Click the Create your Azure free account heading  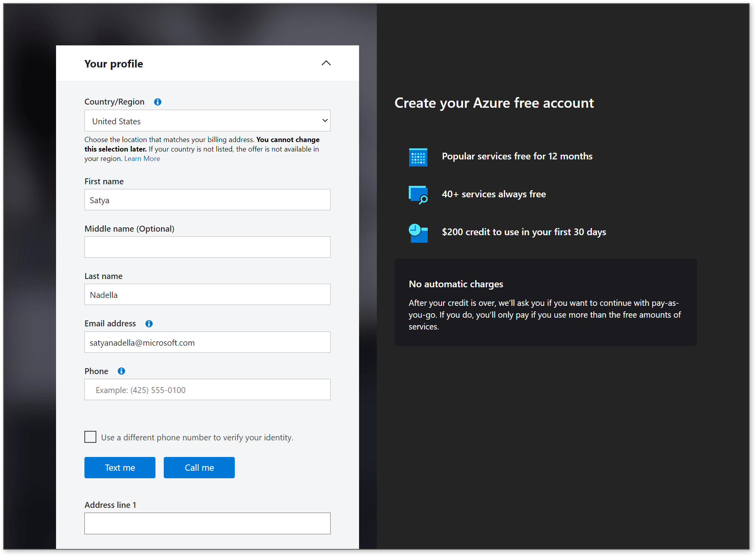coord(494,103)
